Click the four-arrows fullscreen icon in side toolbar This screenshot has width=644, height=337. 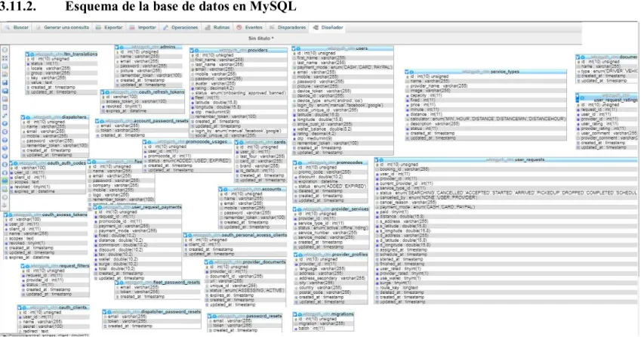pos(5,58)
